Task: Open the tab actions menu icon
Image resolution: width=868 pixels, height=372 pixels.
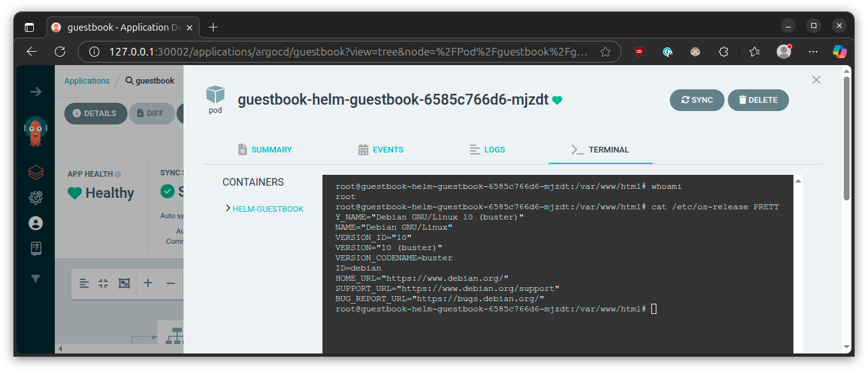Action: pyautogui.click(x=29, y=27)
